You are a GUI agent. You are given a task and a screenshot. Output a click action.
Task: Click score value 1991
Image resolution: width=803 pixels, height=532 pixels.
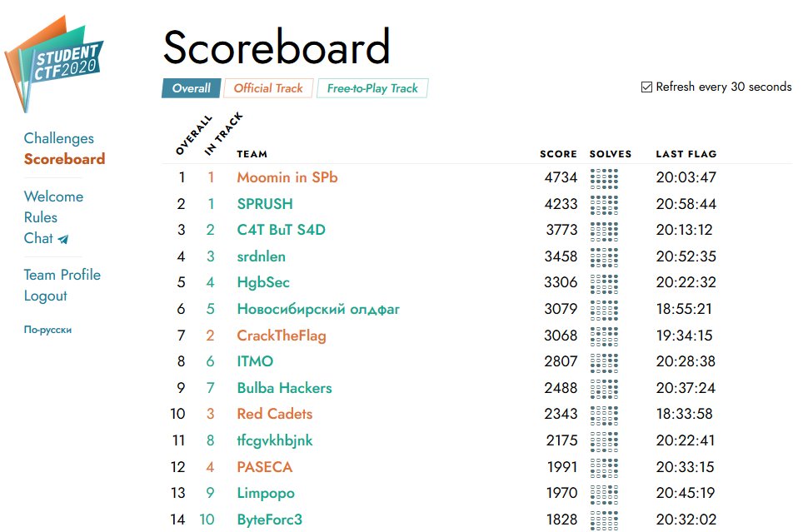point(562,467)
